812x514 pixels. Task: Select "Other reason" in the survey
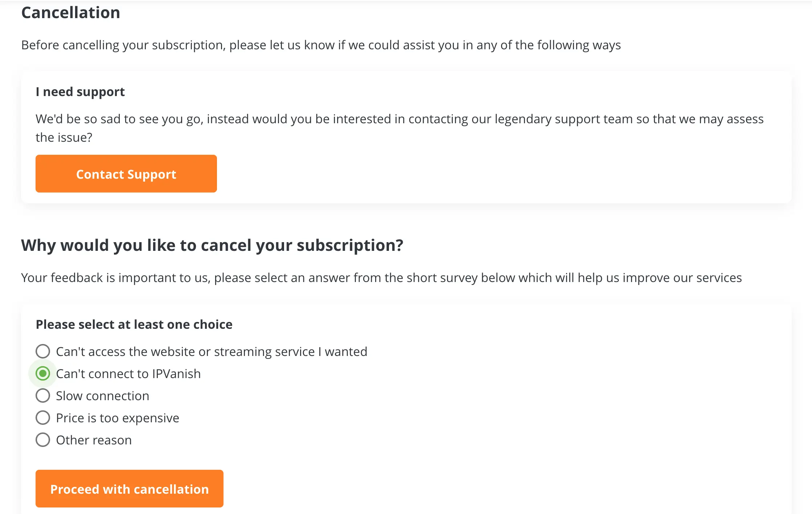click(x=43, y=439)
